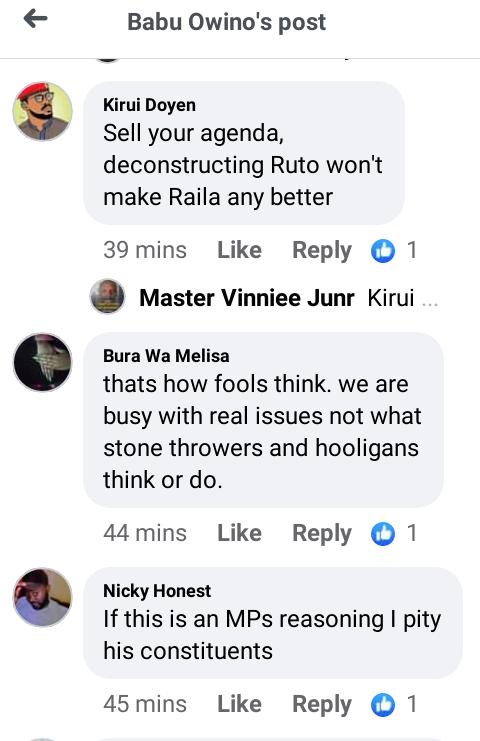
Task: Reply to Bura Wa Melisa's comment
Action: click(322, 534)
